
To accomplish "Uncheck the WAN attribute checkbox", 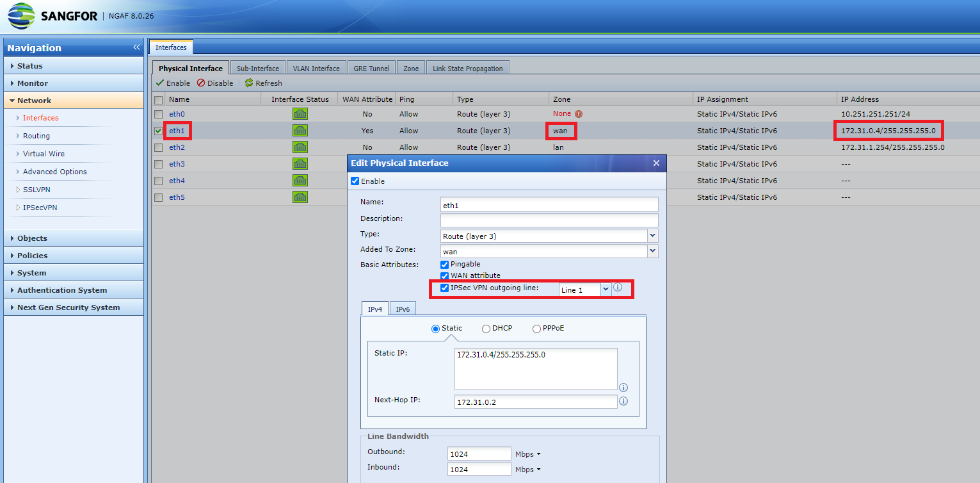I will click(444, 275).
